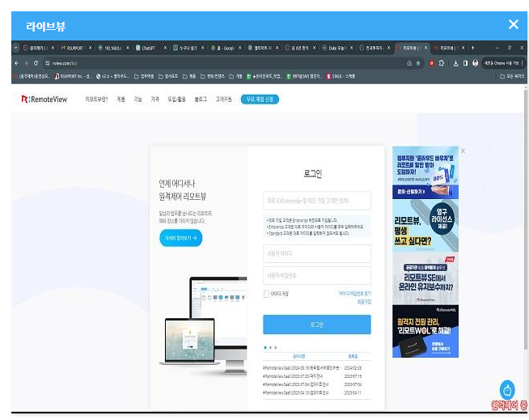
Task: Select the second carousel dot
Action: point(270,347)
